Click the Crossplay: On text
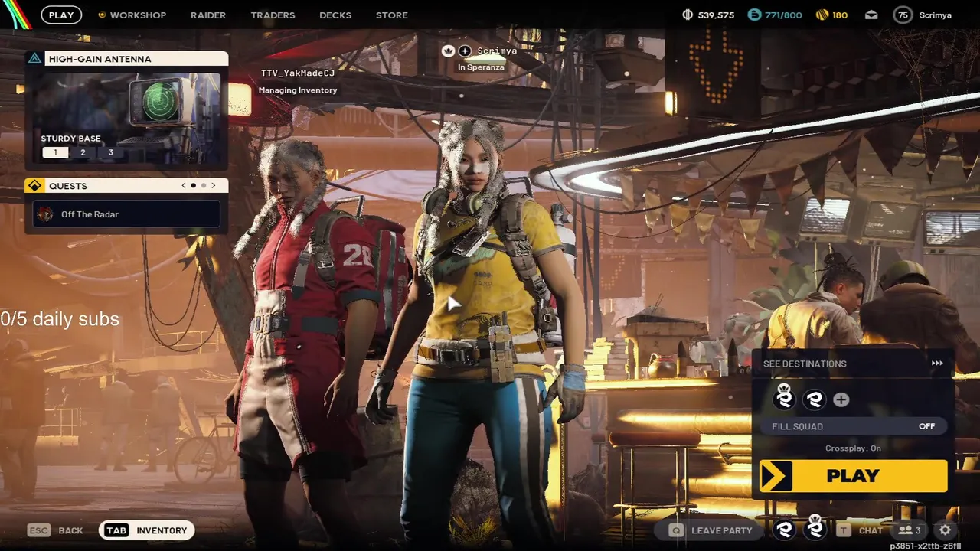Image resolution: width=980 pixels, height=551 pixels. point(853,448)
